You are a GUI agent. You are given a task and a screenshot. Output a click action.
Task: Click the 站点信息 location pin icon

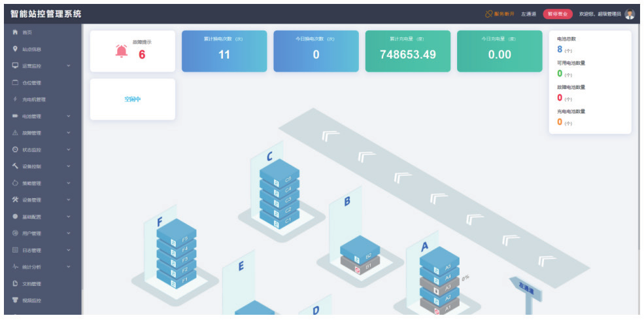pos(15,49)
